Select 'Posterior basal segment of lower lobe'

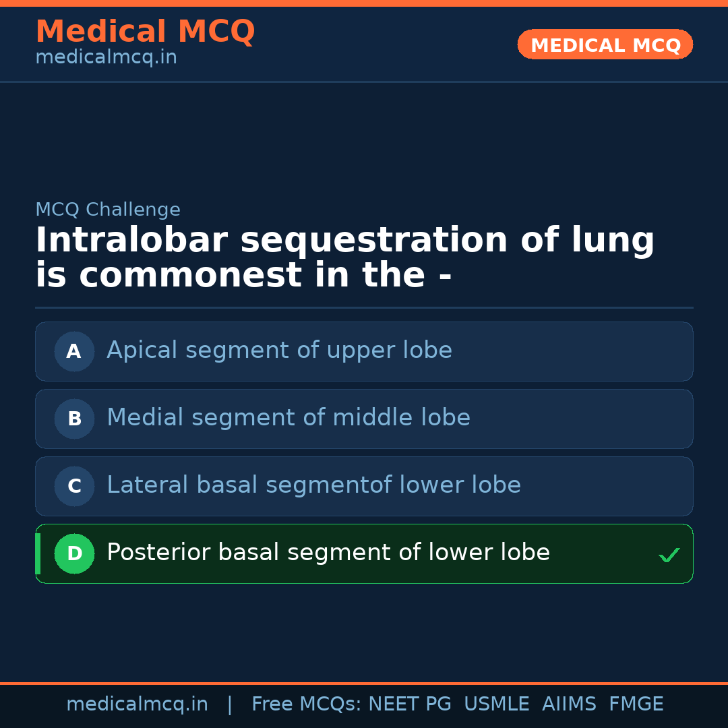(328, 553)
